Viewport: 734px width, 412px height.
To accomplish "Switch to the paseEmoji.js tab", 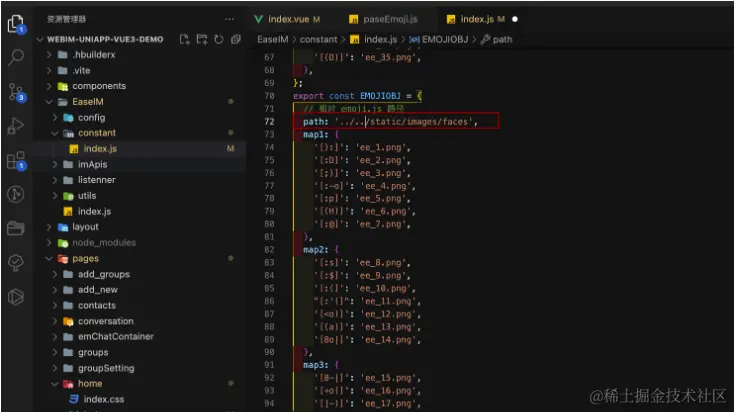I will 383,19.
